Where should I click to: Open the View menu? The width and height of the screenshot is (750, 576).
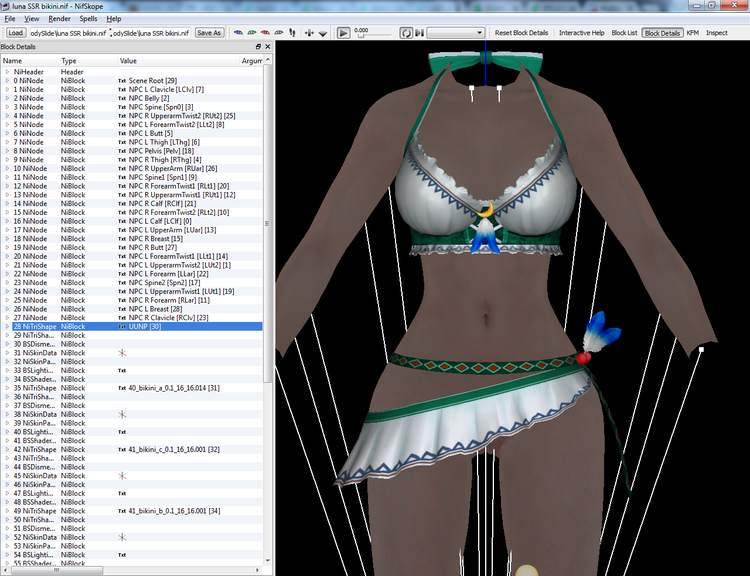coord(32,19)
